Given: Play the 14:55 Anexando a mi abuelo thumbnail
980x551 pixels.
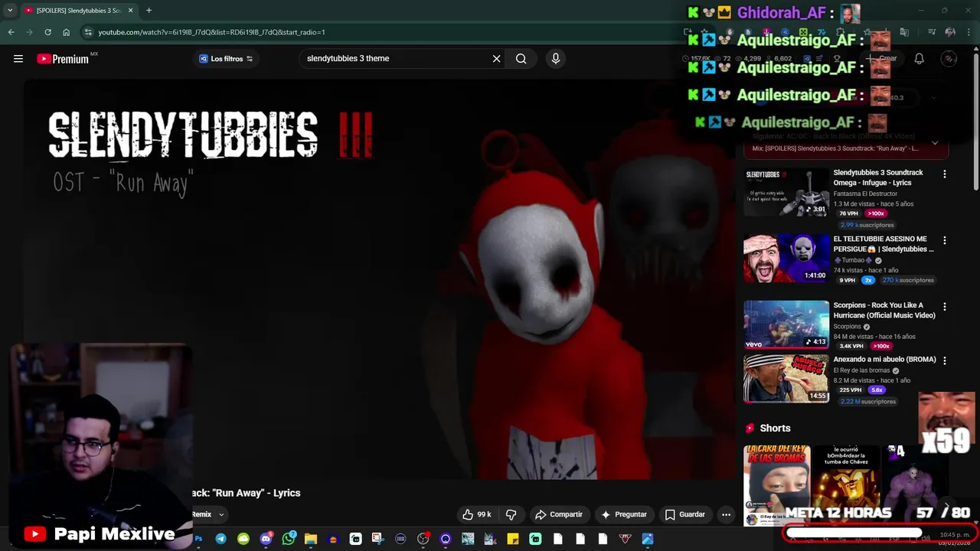Looking at the screenshot, I should 786,378.
